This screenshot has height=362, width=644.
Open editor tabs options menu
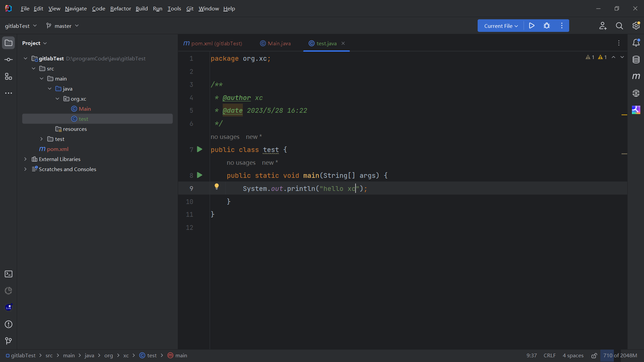click(619, 43)
